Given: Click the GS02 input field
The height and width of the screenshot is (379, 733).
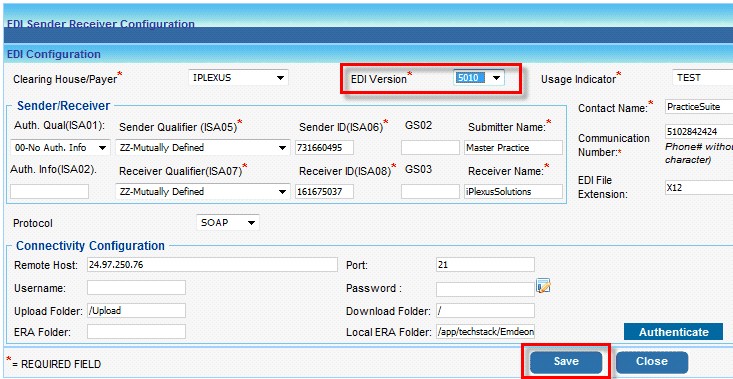Looking at the screenshot, I should (x=430, y=148).
